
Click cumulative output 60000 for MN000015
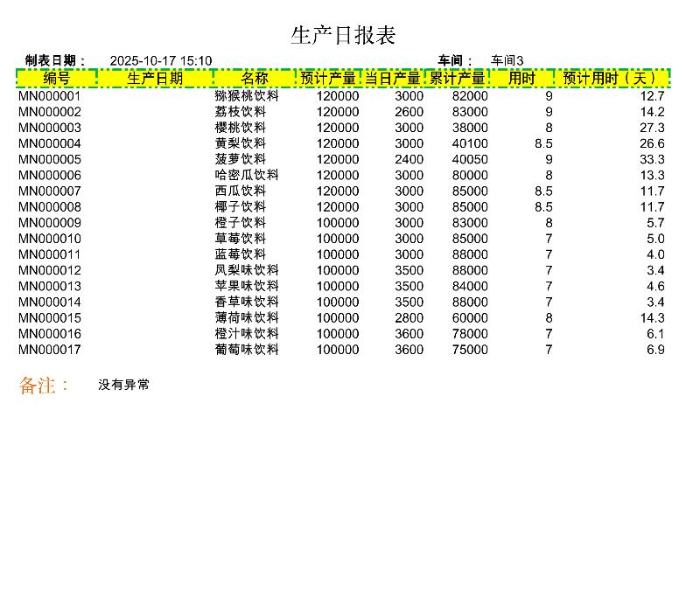[470, 318]
